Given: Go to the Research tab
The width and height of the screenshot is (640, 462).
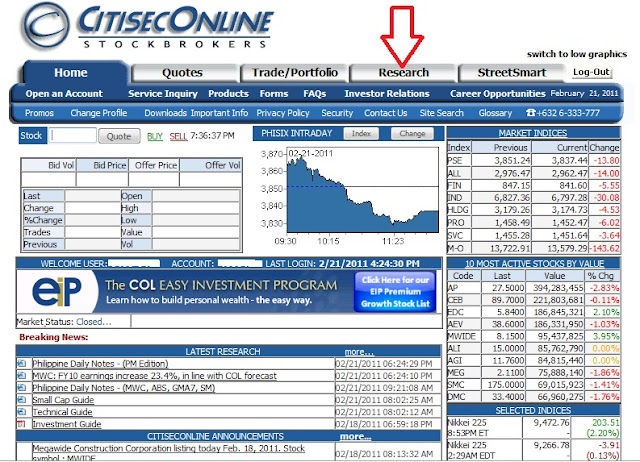Looking at the screenshot, I should (x=404, y=73).
